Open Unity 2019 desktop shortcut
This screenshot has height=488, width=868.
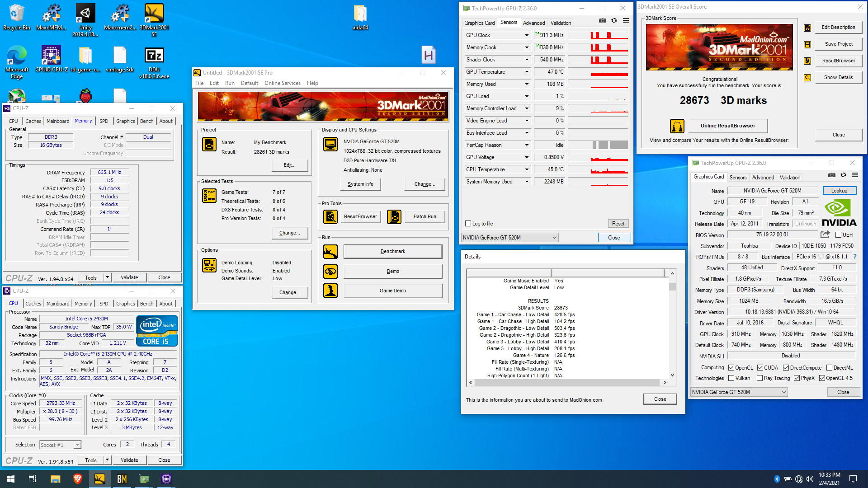[x=85, y=20]
